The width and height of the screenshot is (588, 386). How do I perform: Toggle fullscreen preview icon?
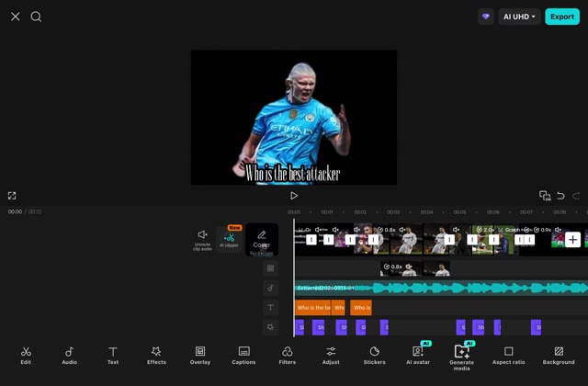pos(12,196)
